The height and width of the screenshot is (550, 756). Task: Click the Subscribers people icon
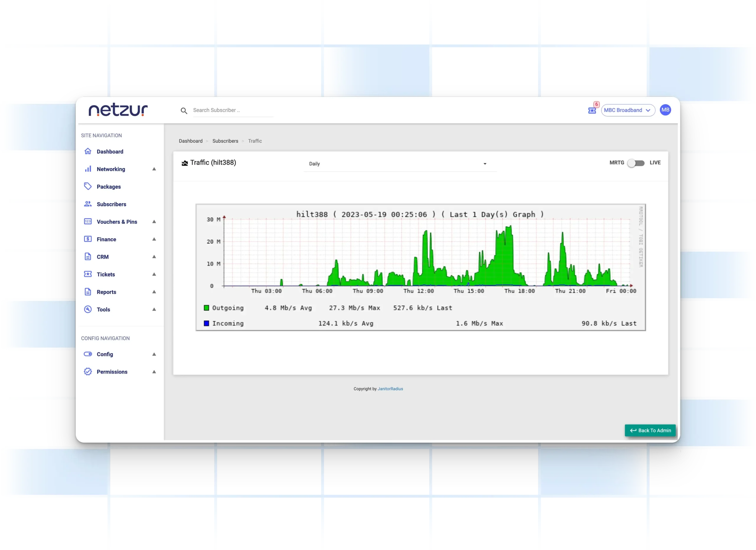[x=88, y=204]
